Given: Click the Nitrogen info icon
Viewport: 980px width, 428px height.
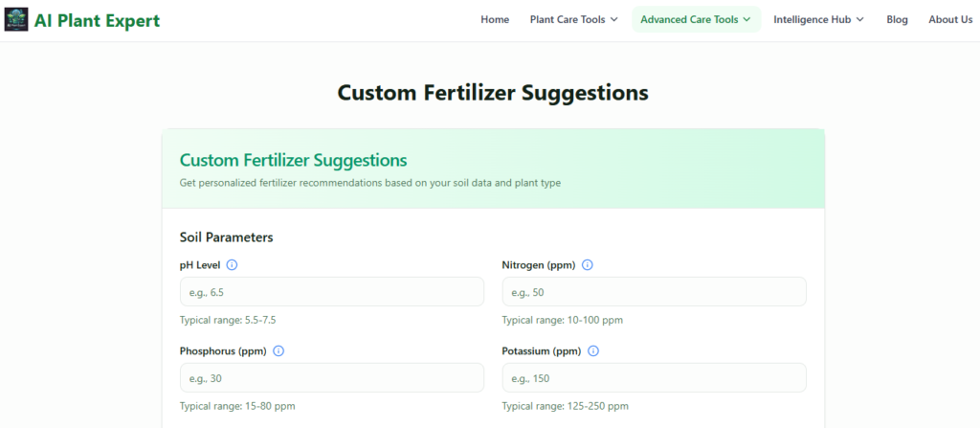Looking at the screenshot, I should pyautogui.click(x=588, y=265).
